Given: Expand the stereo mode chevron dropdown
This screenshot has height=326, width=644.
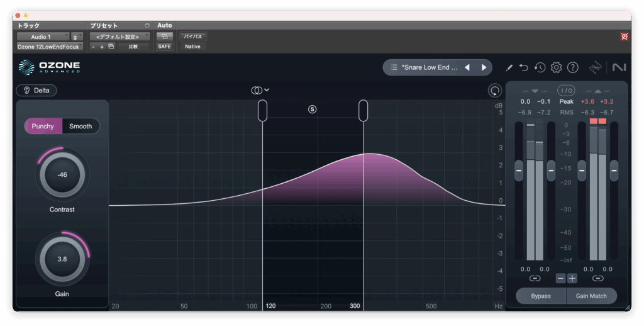Looking at the screenshot, I should pos(267,90).
